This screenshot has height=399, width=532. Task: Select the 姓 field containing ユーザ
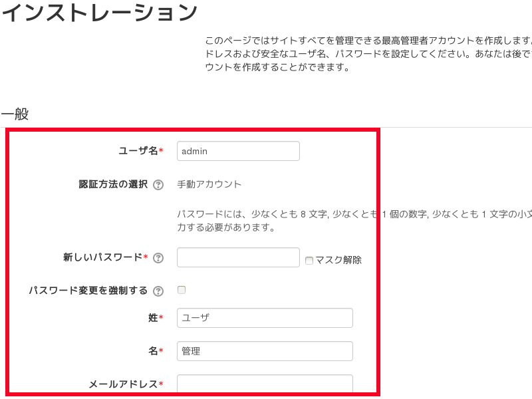[x=265, y=318]
